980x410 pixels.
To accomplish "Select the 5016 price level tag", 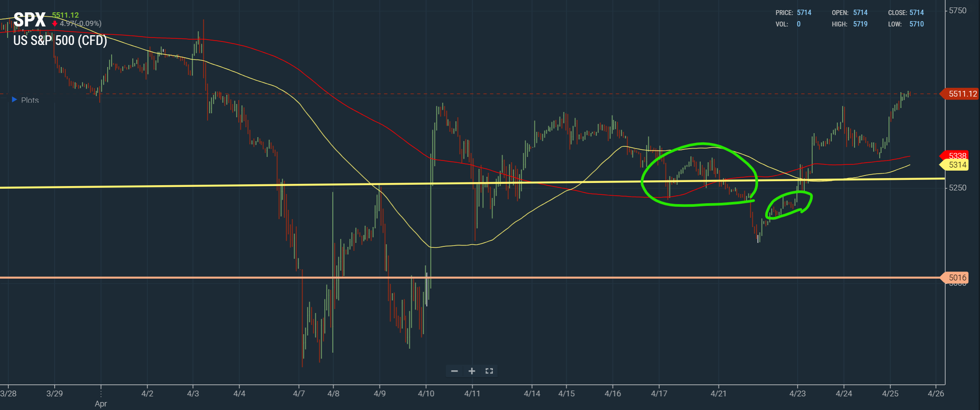I will 954,278.
